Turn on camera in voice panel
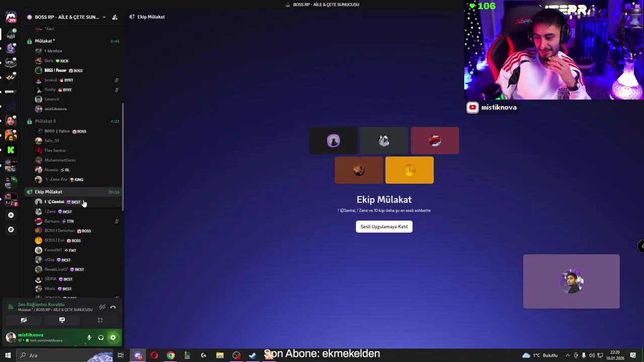This screenshot has width=644, height=362. (x=24, y=320)
